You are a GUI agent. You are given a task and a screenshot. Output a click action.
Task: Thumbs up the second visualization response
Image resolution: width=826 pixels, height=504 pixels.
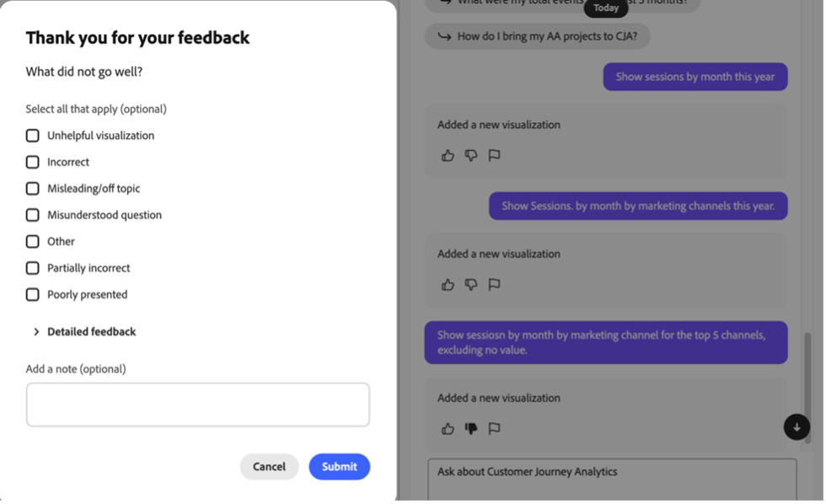pos(448,285)
